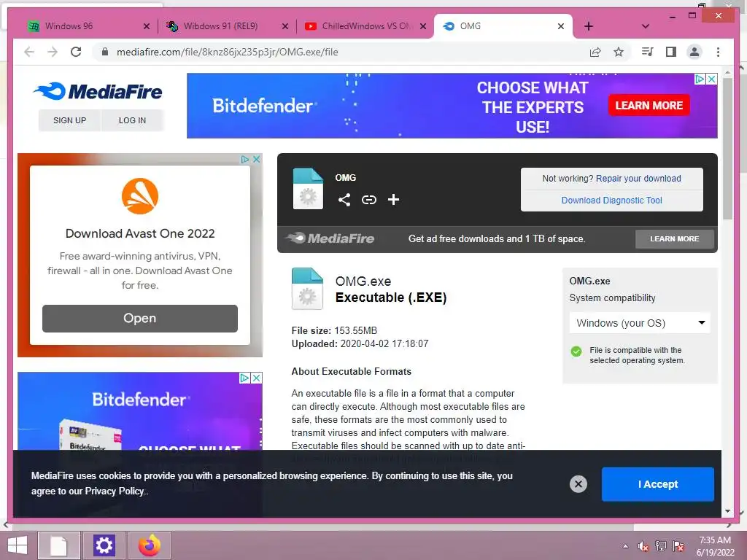Screen dimensions: 747x560
Task: Click the 'Uploaded: 2020-04-02 17:18:07' text
Action: click(360, 344)
